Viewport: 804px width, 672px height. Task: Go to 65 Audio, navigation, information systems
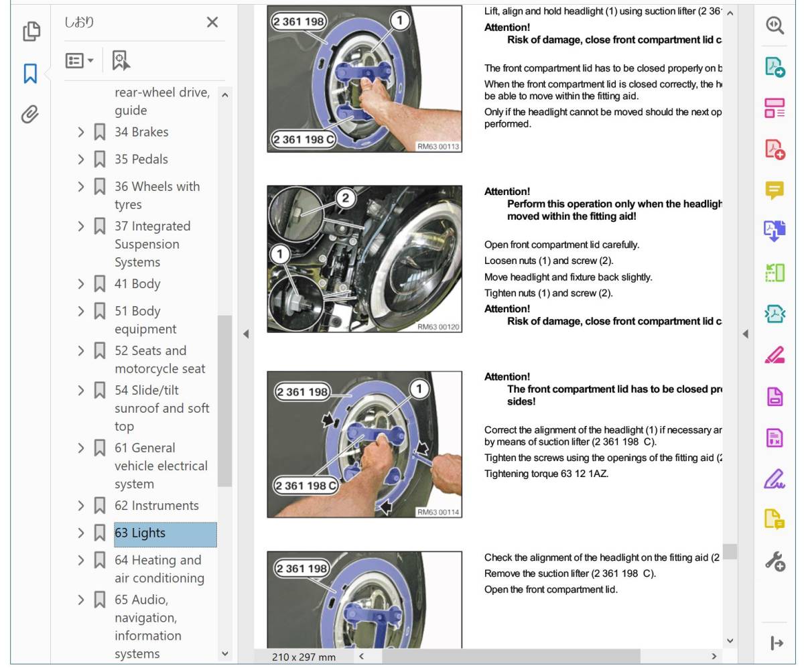point(148,626)
